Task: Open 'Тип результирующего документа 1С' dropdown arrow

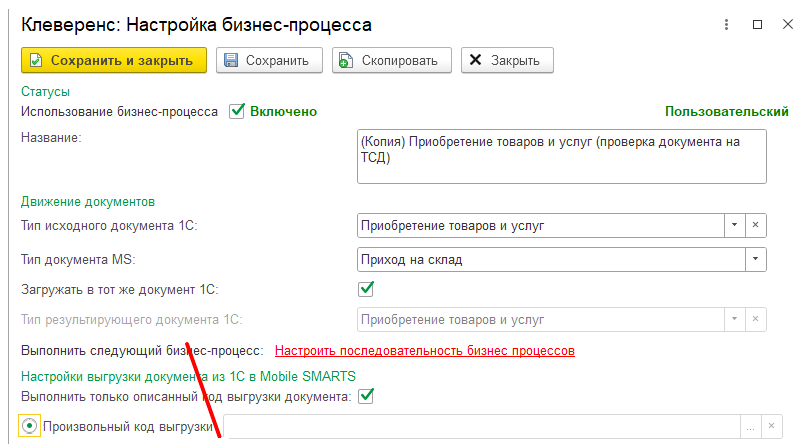Action: (734, 319)
